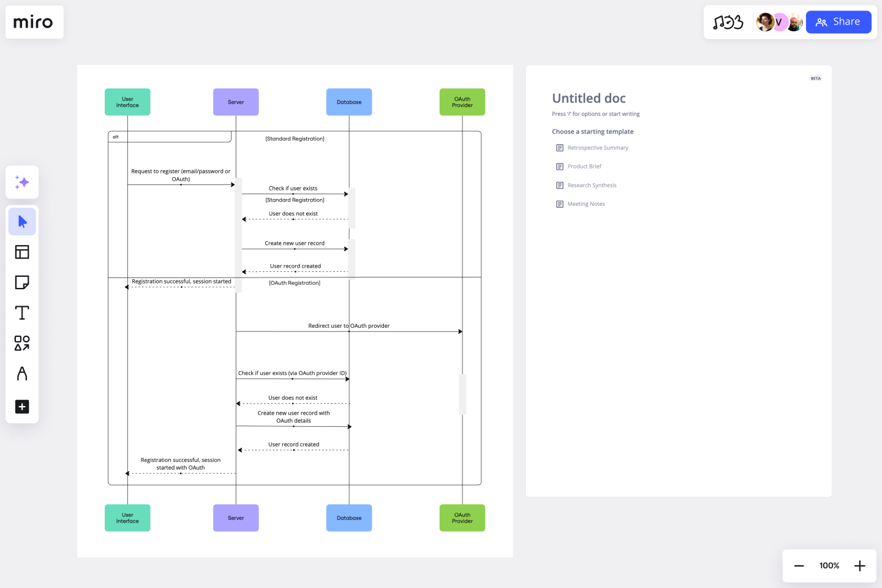Screen dimensions: 882x588
Task: Open the Templates panel icon
Action: click(x=22, y=252)
